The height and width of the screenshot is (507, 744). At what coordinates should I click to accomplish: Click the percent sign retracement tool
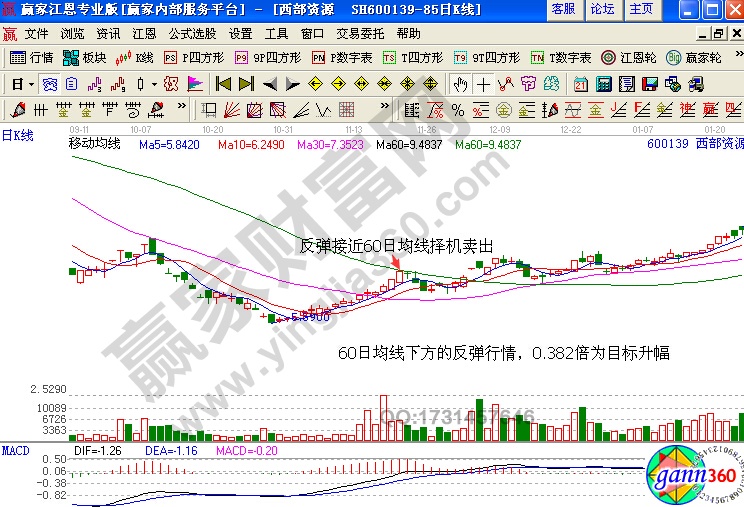[458, 109]
